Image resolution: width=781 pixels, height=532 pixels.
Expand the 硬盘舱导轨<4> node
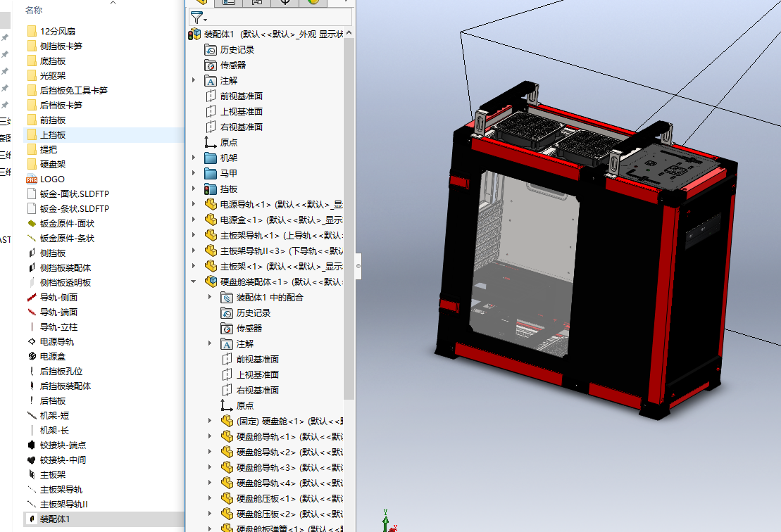(x=210, y=482)
